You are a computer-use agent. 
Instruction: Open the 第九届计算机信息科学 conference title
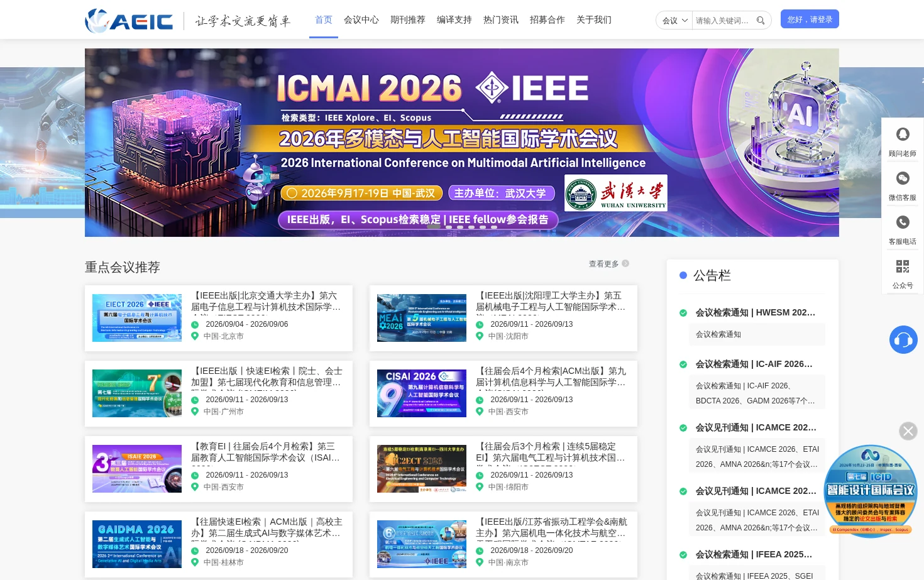point(551,377)
